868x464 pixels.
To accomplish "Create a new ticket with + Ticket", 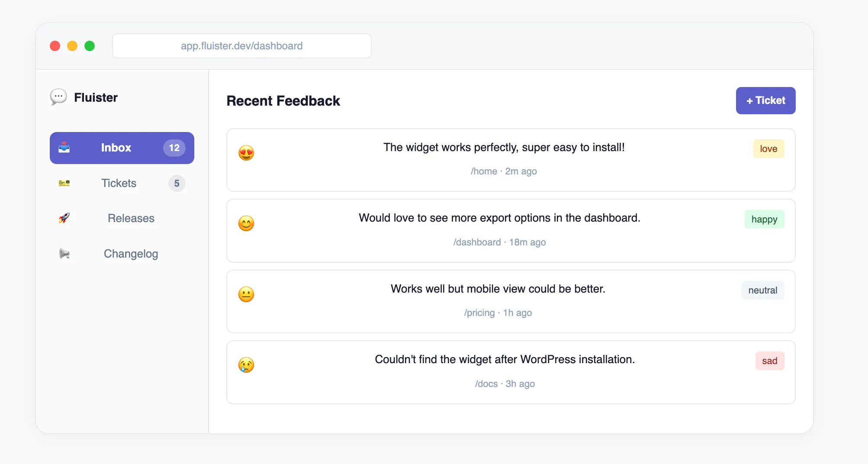I will [x=765, y=100].
